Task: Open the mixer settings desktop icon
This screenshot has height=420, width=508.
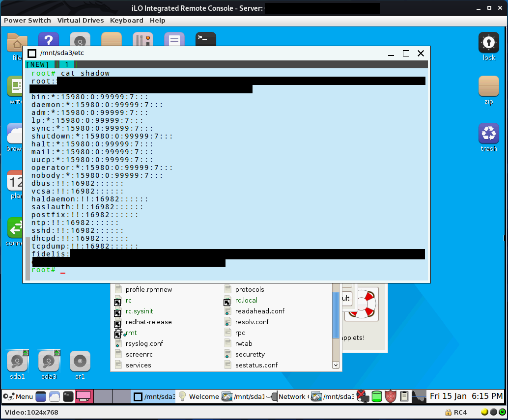Action: (143, 39)
